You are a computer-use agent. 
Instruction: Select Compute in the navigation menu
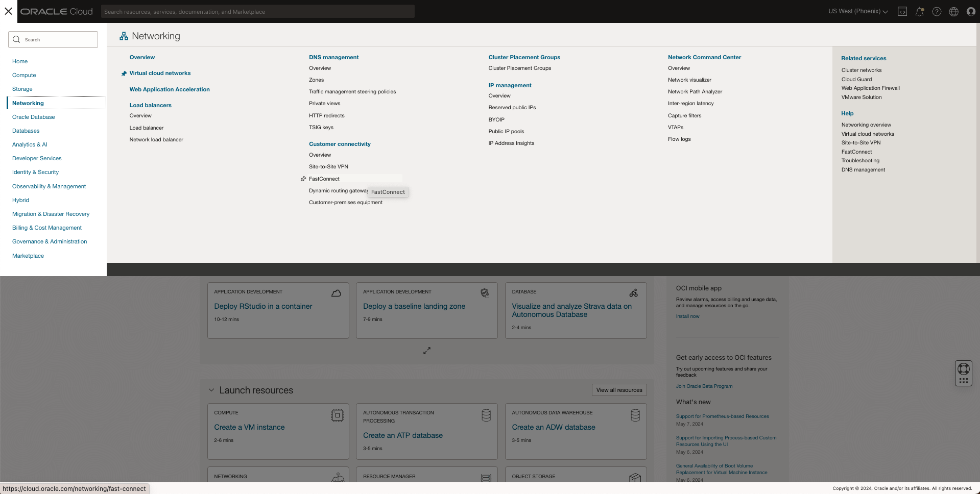coord(24,75)
